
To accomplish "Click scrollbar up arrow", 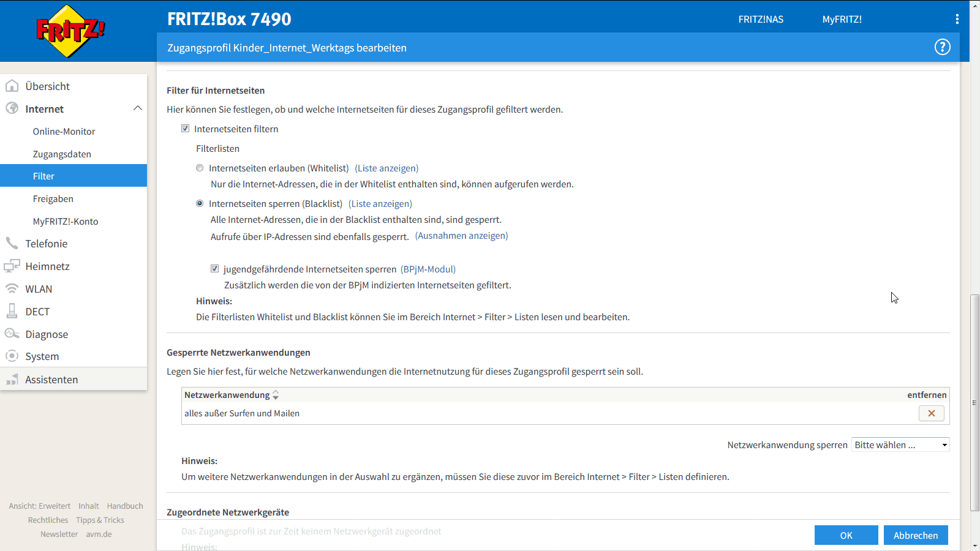I will pos(974,5).
